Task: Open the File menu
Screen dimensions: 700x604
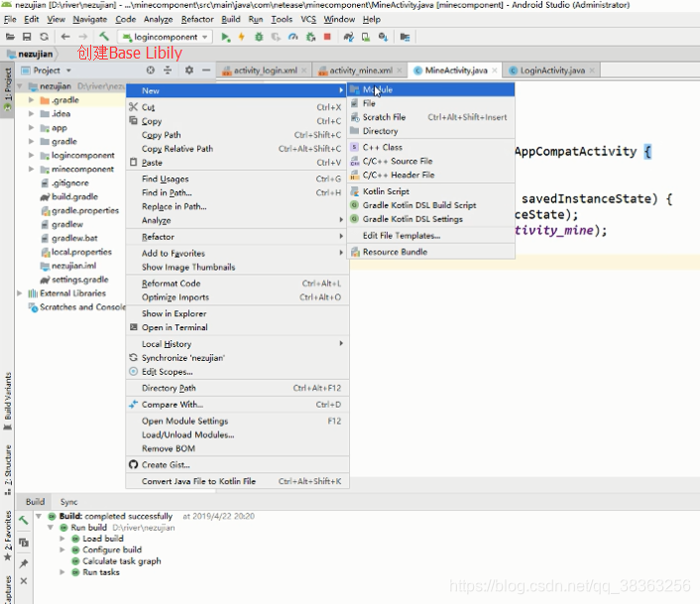Action: click(x=10, y=19)
